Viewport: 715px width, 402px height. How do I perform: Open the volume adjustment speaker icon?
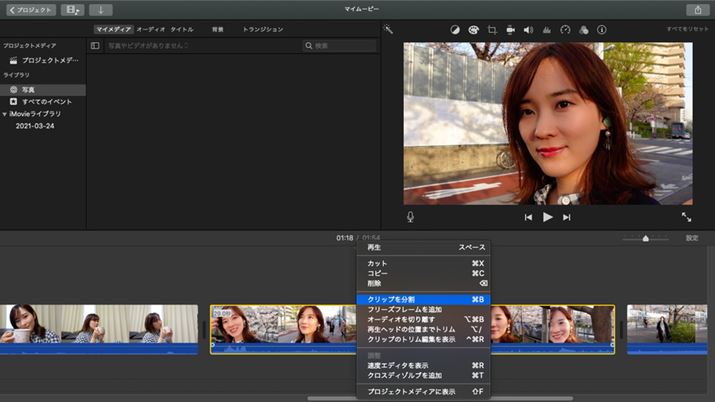coord(528,30)
